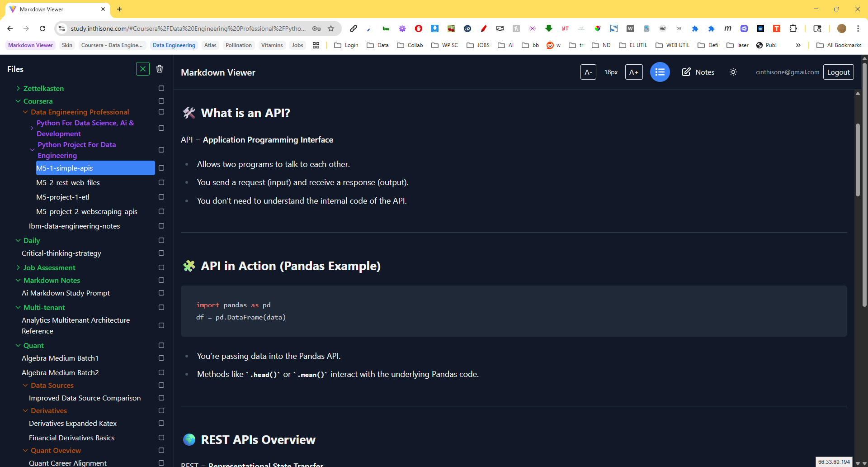Toggle the blue table of contents list icon
Viewport: 868px width, 467px height.
click(x=660, y=72)
